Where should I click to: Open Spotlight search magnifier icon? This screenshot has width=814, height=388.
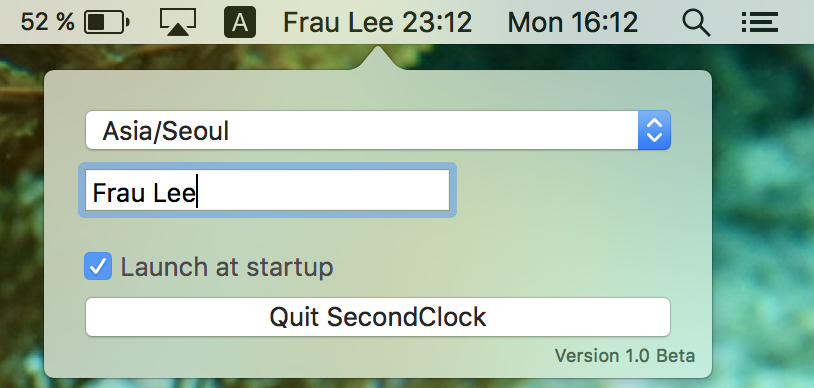tap(696, 23)
